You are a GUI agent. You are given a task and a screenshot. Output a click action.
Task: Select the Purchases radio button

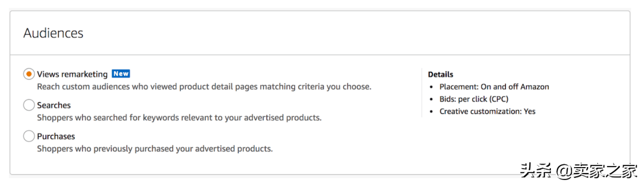coord(29,136)
